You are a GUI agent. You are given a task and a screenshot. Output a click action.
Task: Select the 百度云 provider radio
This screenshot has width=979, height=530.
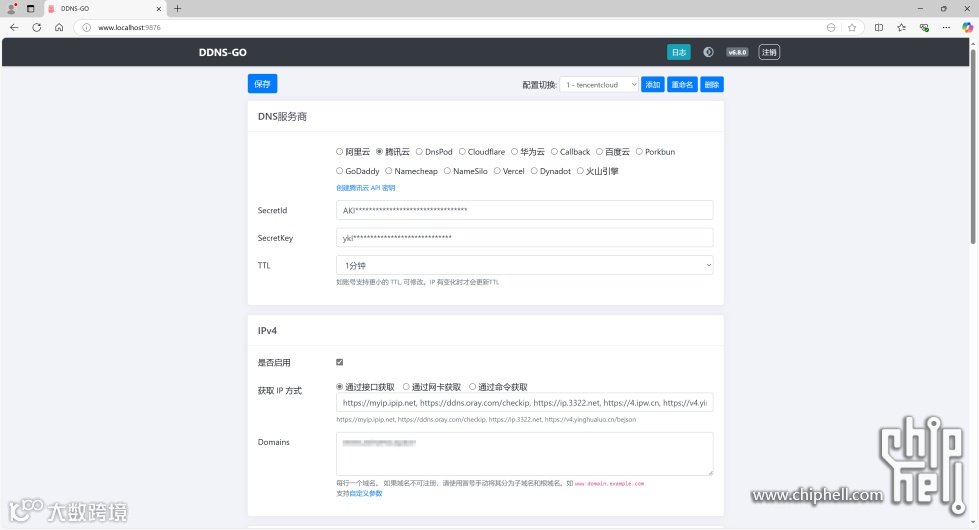point(599,152)
